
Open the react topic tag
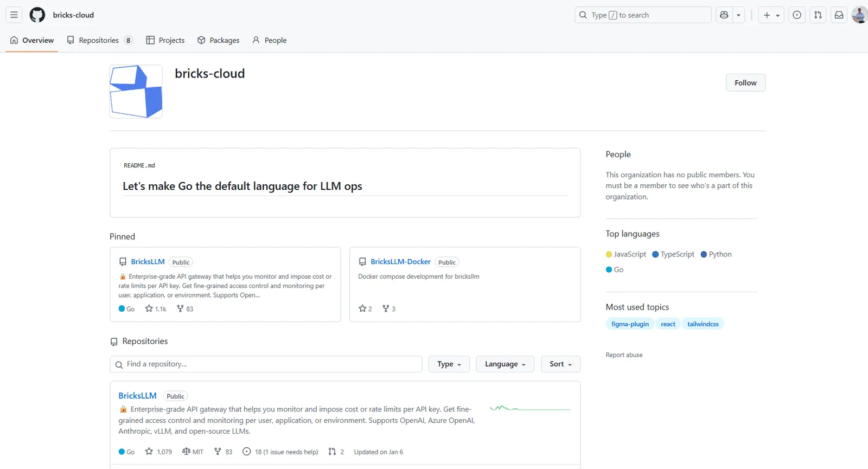[668, 324]
